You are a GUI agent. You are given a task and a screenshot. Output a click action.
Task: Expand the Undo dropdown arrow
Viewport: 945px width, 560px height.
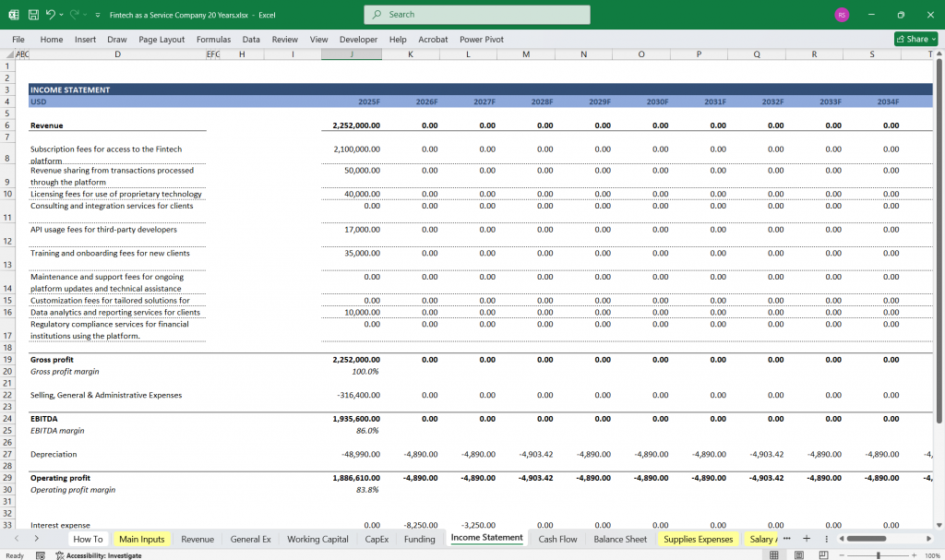pos(59,14)
